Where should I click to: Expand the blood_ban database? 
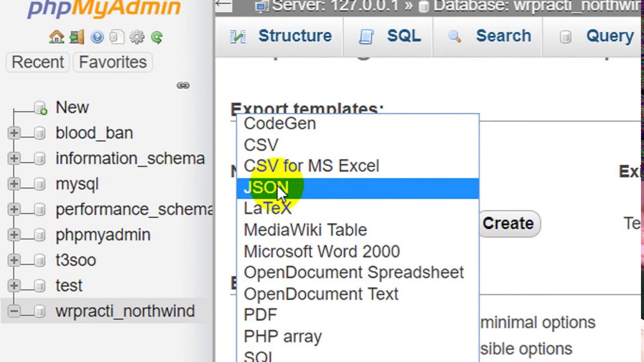(x=14, y=133)
